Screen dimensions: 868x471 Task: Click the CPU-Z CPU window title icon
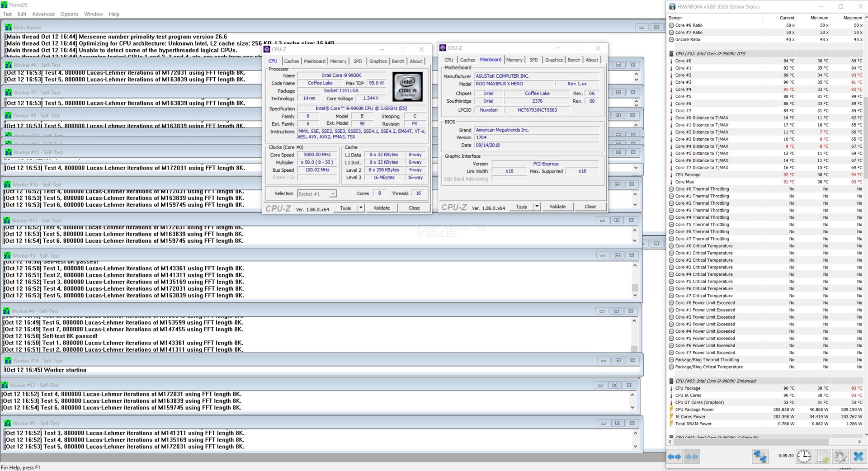coord(267,49)
